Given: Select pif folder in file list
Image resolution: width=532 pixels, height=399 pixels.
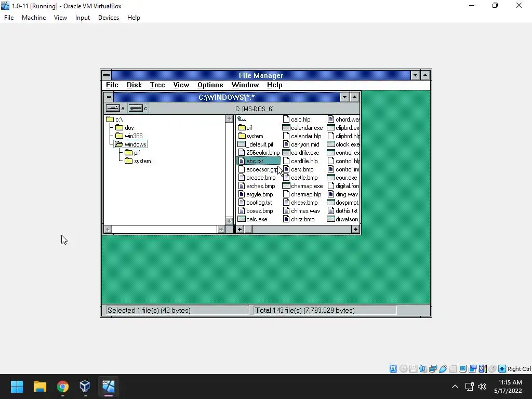Looking at the screenshot, I should pos(245,128).
